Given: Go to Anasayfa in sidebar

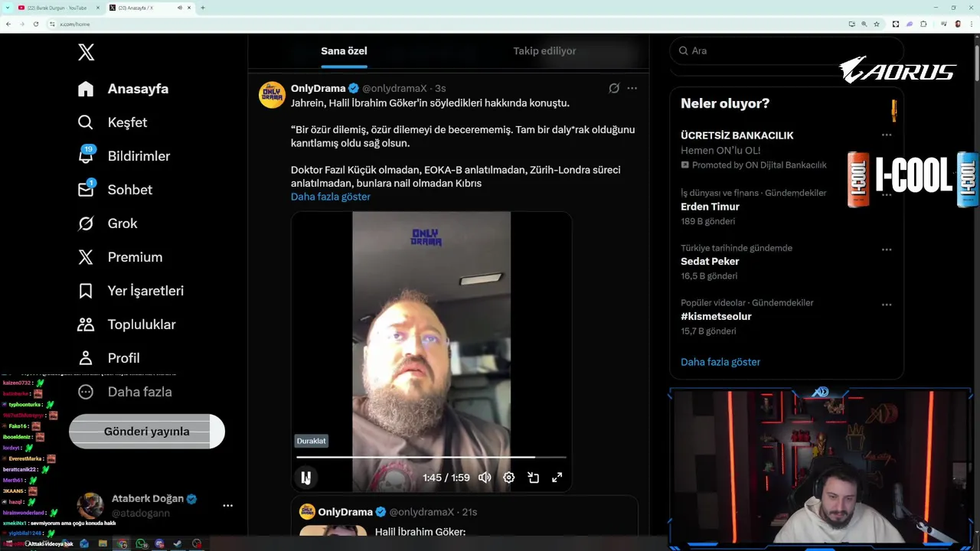Looking at the screenshot, I should [x=123, y=89].
